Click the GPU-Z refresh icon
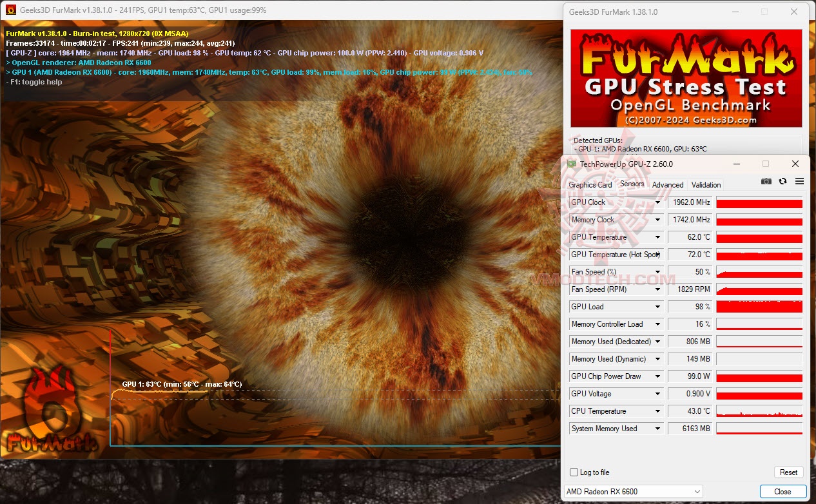This screenshot has width=816, height=504. pyautogui.click(x=782, y=182)
